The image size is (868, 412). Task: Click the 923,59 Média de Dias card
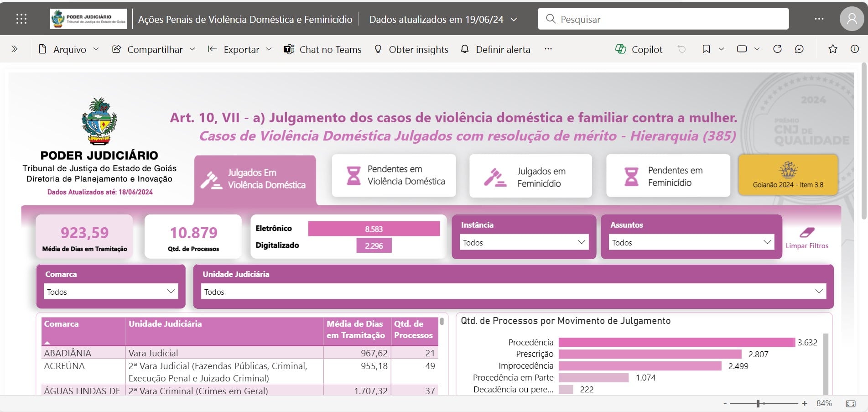[x=84, y=237]
